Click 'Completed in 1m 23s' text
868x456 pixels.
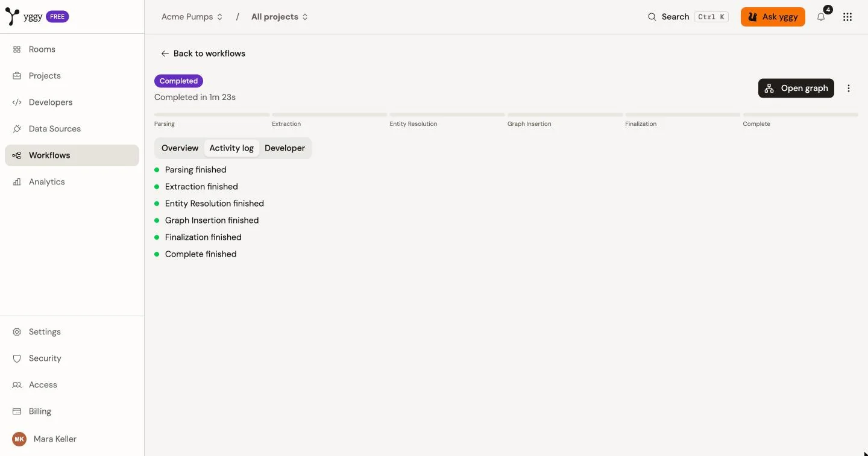tap(195, 97)
